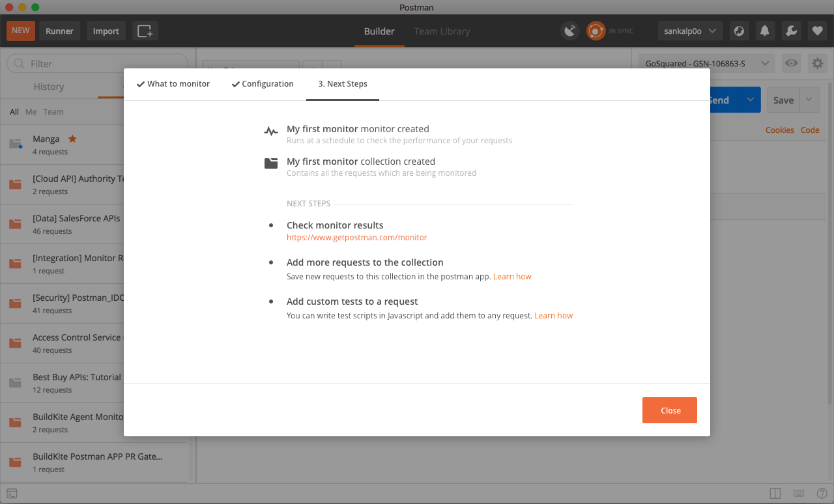Click the Access Control Service folder icon
This screenshot has height=504, width=834.
pyautogui.click(x=16, y=343)
